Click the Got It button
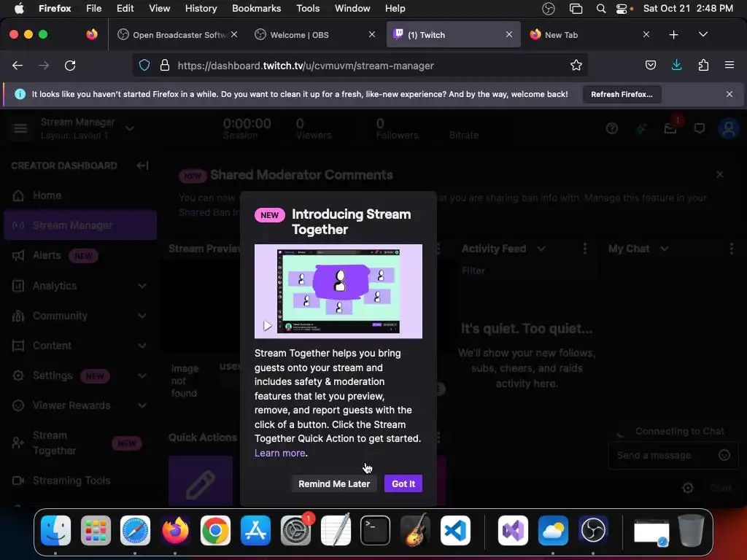The height and width of the screenshot is (560, 747). [403, 483]
